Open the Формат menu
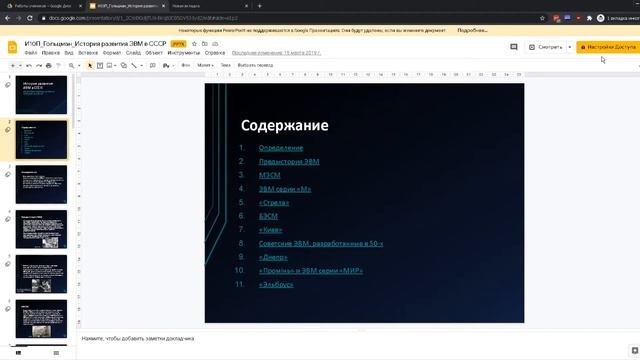Screen dimensions: 640x360 point(112,53)
